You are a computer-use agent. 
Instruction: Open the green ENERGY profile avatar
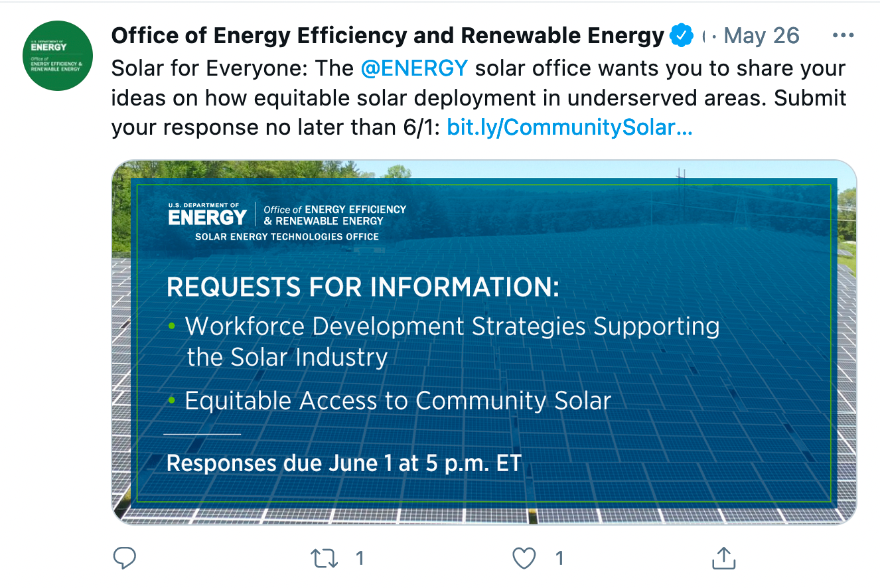56,56
